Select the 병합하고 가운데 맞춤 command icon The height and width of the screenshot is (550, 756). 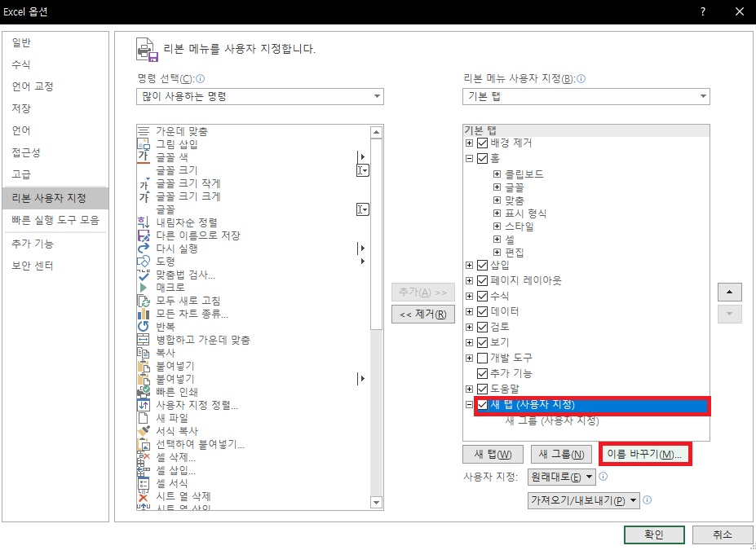pos(144,340)
